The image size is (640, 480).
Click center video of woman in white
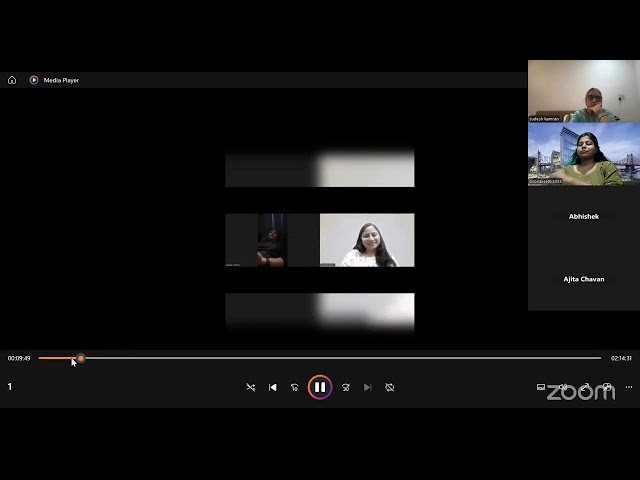[367, 240]
